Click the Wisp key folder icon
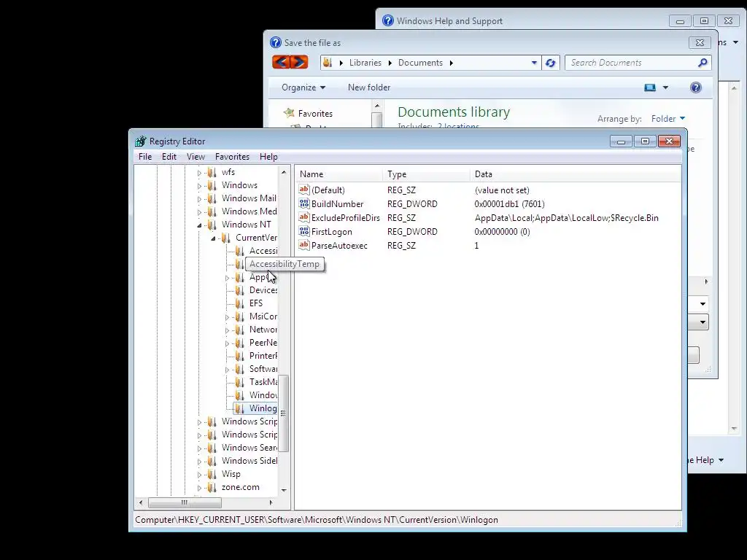The width and height of the screenshot is (747, 560). (212, 474)
